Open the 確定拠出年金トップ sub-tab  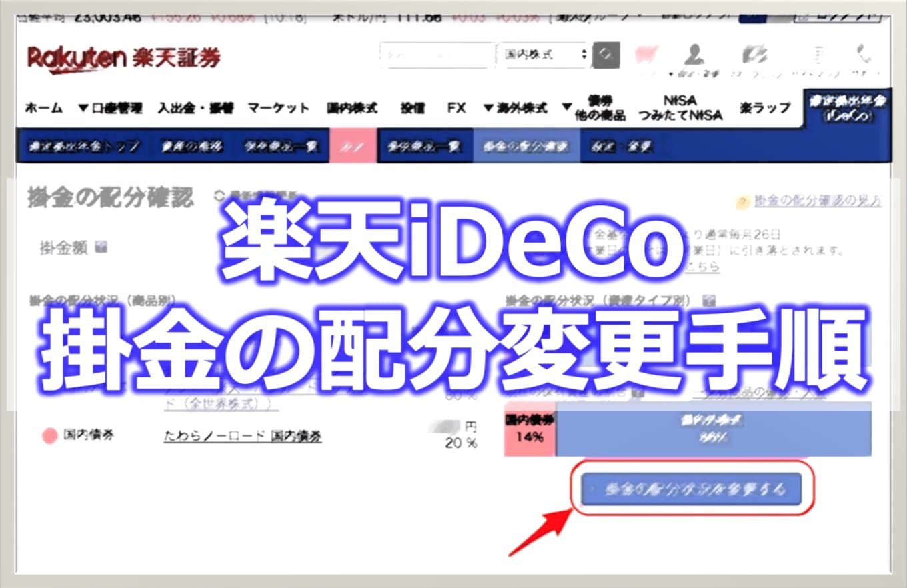83,147
